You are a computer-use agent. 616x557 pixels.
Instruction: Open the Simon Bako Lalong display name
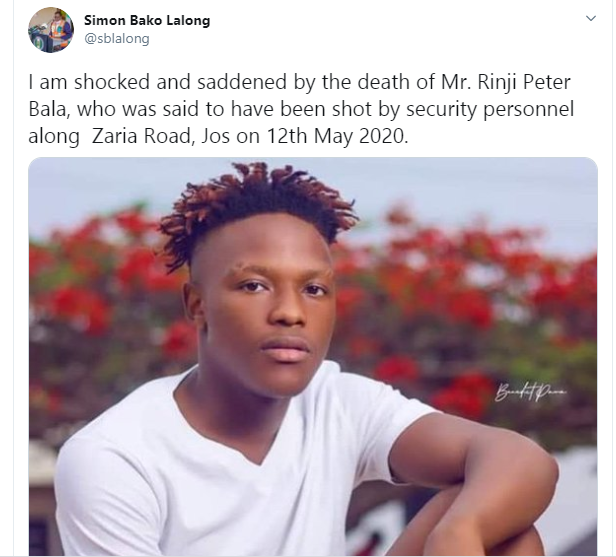click(x=147, y=20)
